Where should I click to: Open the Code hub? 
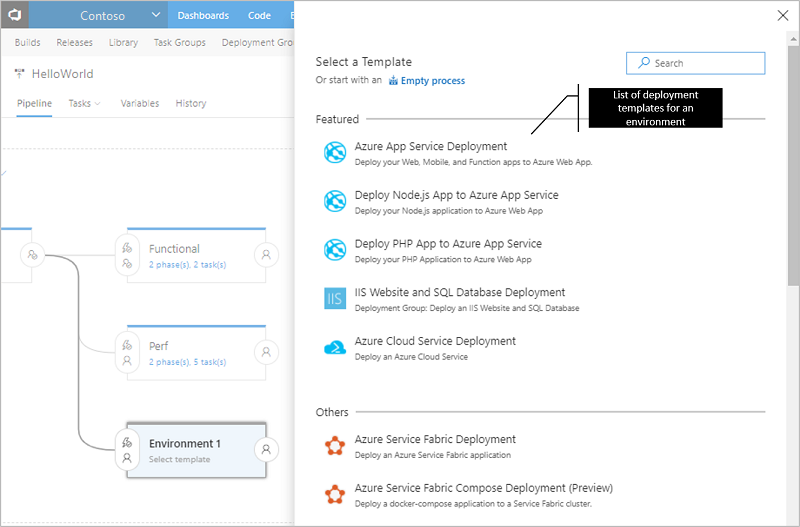tap(259, 15)
